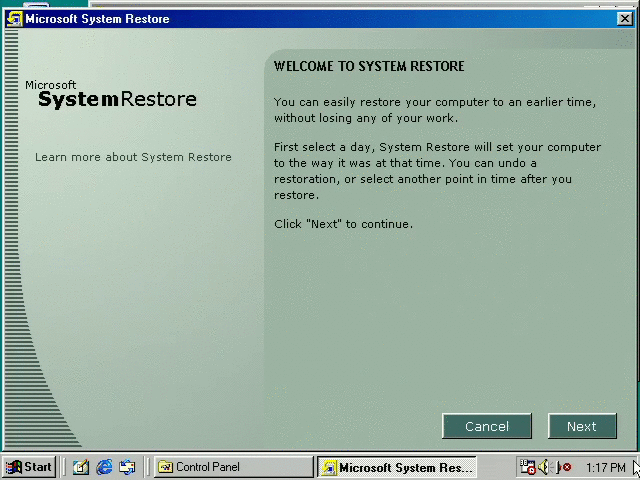The height and width of the screenshot is (480, 640).
Task: Switch to Control Panel taskbar button
Action: (233, 467)
